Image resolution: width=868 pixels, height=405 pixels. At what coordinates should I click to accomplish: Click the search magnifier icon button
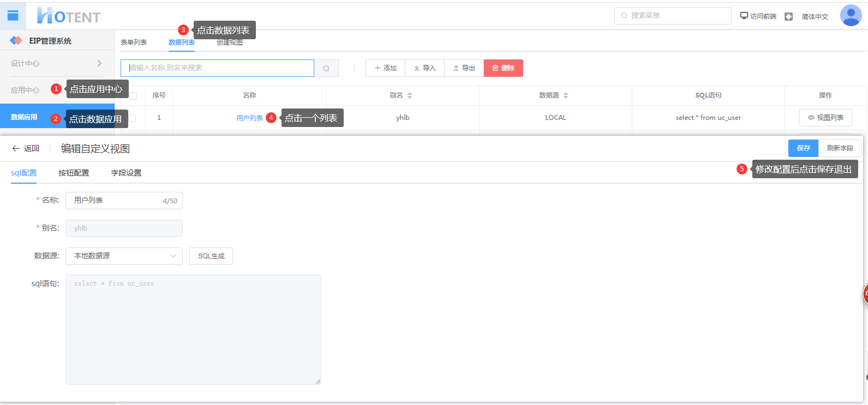(326, 68)
